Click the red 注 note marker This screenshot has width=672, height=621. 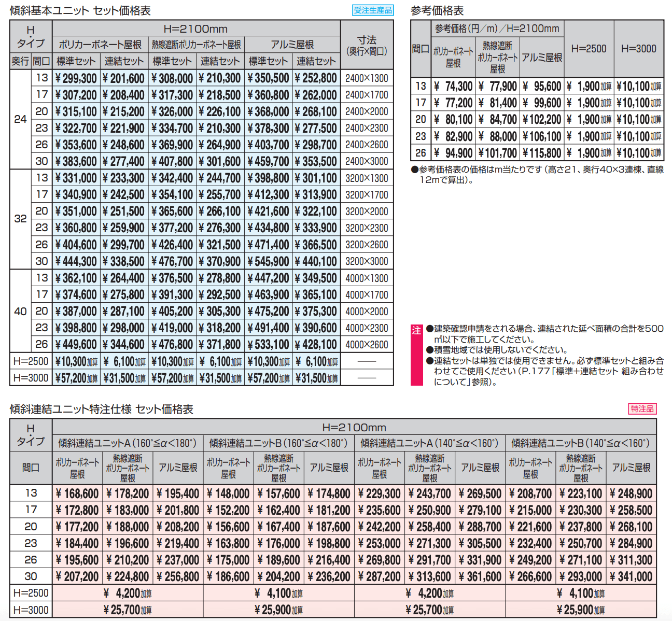pyautogui.click(x=416, y=330)
